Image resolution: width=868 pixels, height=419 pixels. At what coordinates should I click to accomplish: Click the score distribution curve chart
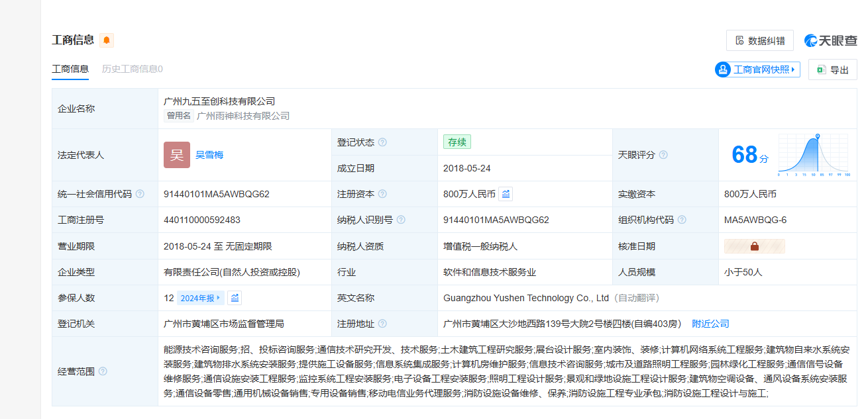click(x=814, y=155)
